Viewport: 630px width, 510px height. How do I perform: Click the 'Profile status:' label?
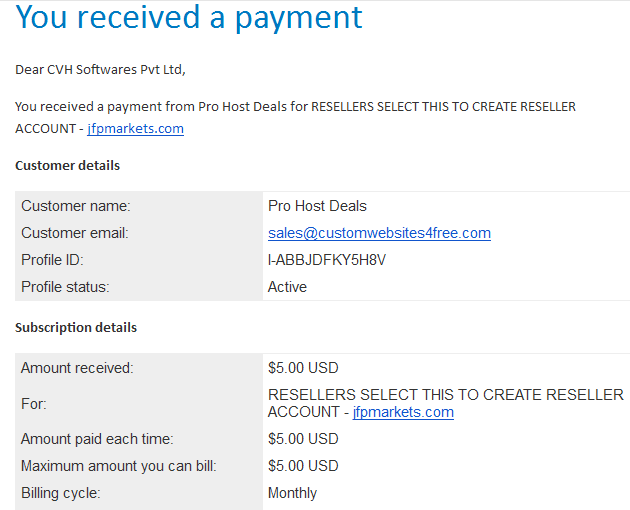65,287
